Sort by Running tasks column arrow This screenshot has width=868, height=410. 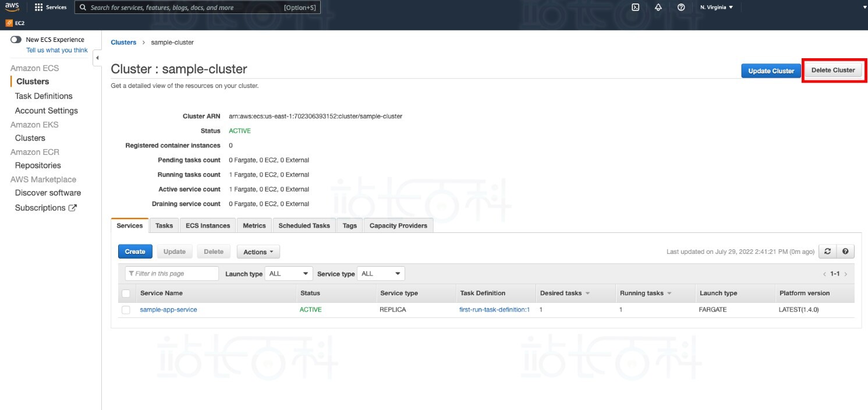(669, 294)
